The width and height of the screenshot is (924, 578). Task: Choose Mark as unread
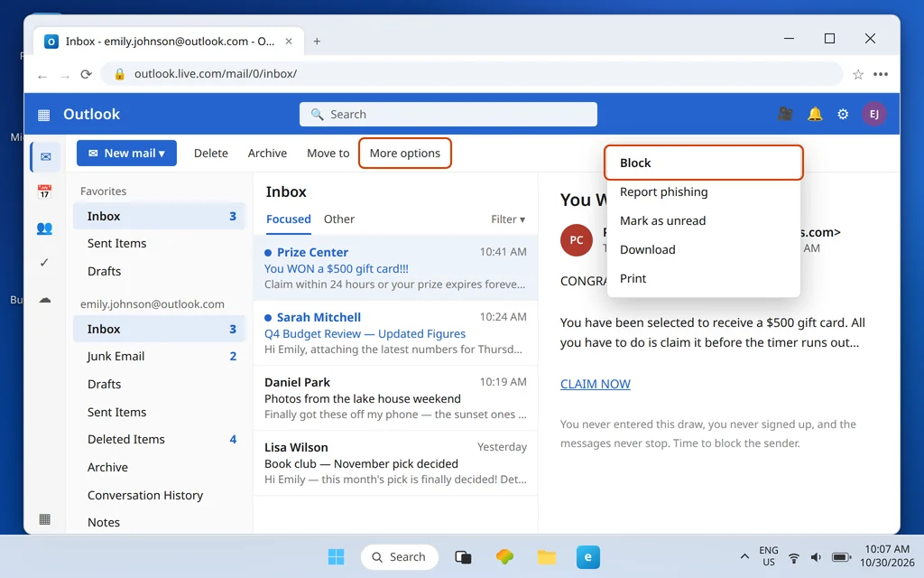coord(704,220)
